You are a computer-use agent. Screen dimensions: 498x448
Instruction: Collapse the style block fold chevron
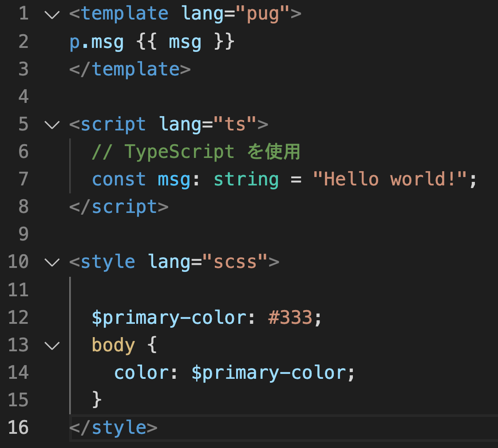tap(52, 262)
